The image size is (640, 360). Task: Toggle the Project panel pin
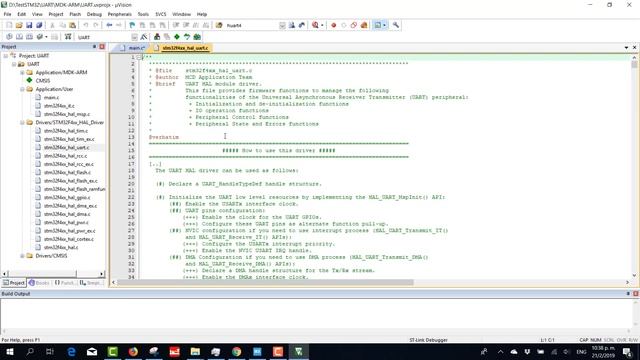(x=94, y=47)
